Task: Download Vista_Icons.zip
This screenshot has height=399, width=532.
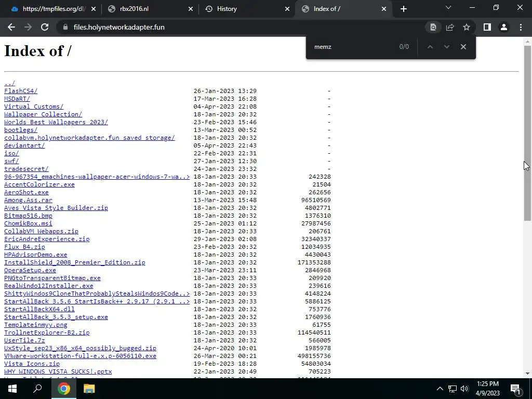Action: click(x=32, y=364)
